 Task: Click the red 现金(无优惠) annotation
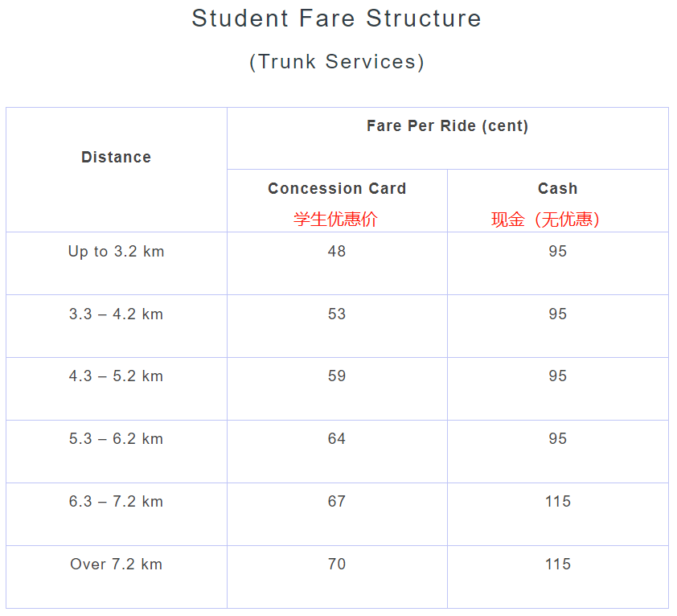(546, 220)
